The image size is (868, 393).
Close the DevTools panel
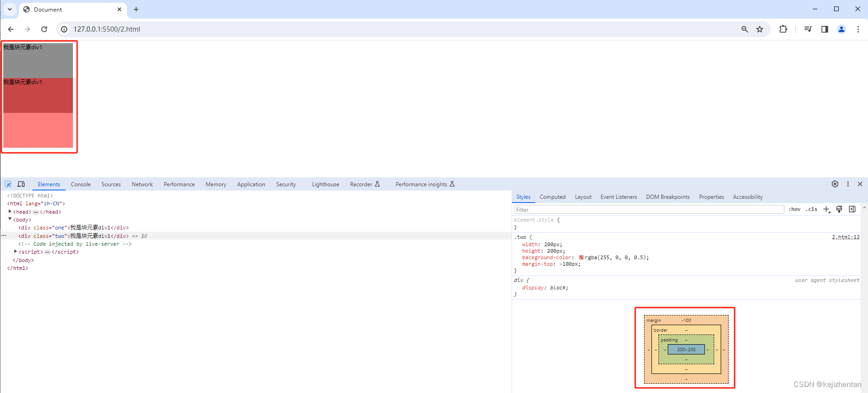[x=860, y=184]
